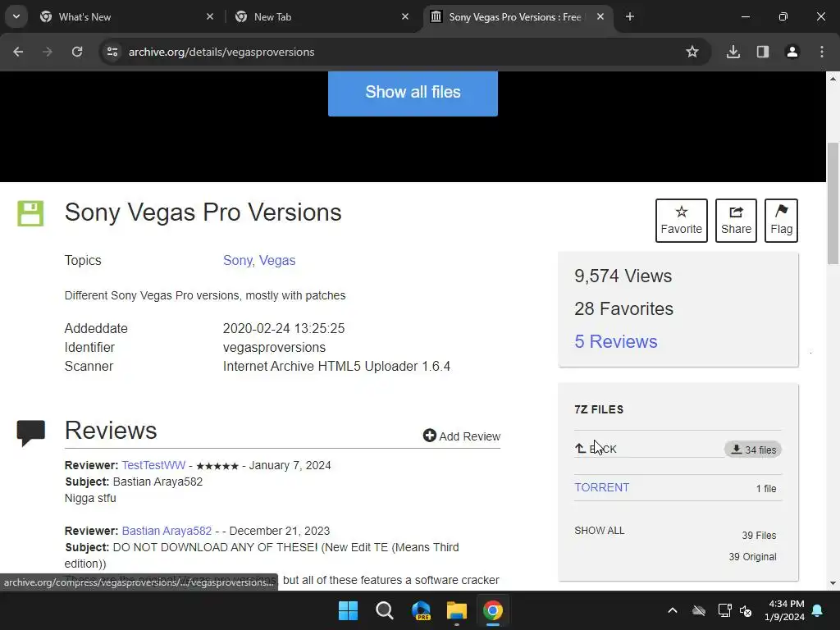This screenshot has height=630, width=840.
Task: Click the 28 Favorites text
Action: coord(623,308)
